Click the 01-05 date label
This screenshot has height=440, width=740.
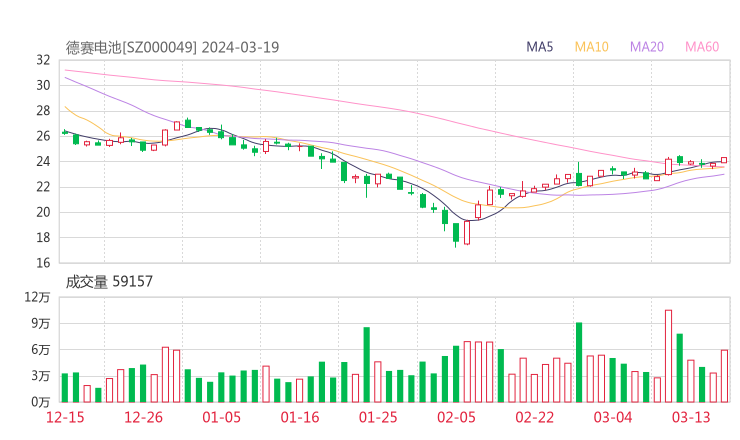point(221,417)
